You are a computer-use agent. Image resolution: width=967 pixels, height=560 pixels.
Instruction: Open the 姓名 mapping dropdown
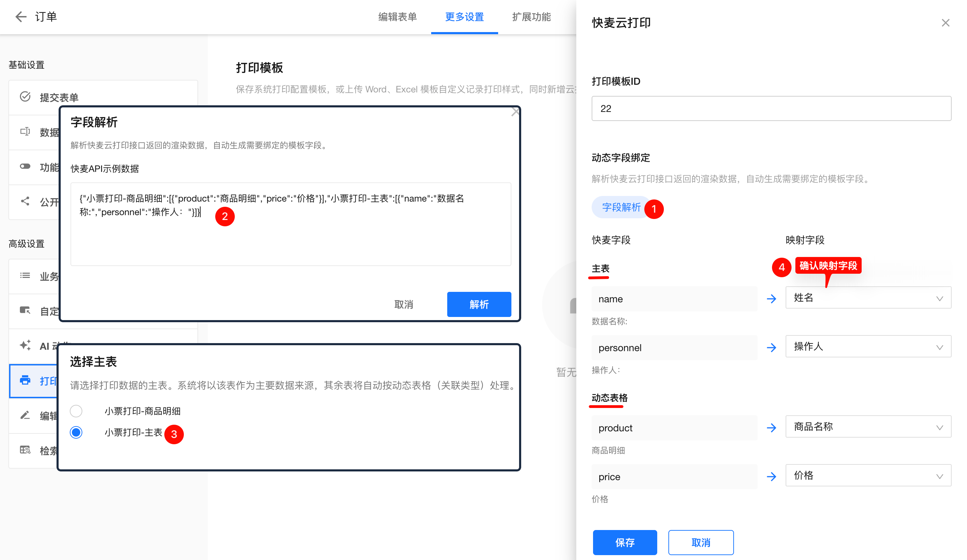click(868, 298)
